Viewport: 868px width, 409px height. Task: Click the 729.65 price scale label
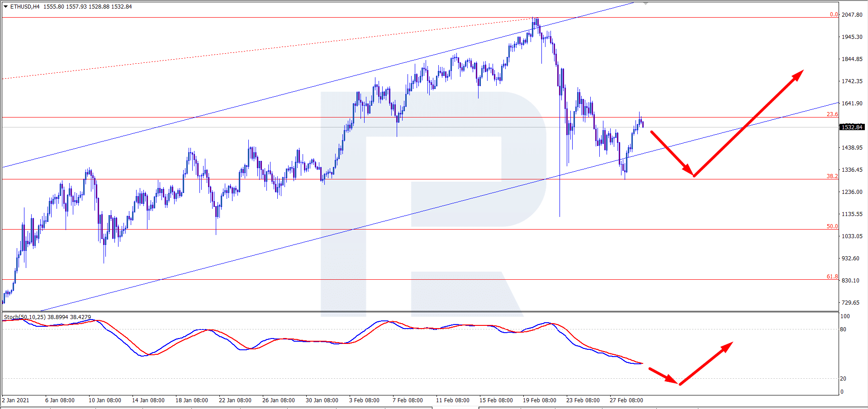[850, 303]
